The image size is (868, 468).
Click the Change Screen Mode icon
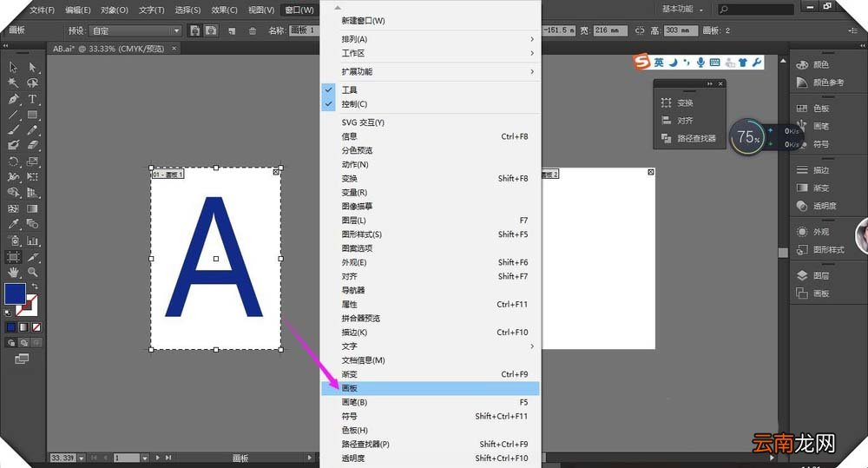coord(22,359)
